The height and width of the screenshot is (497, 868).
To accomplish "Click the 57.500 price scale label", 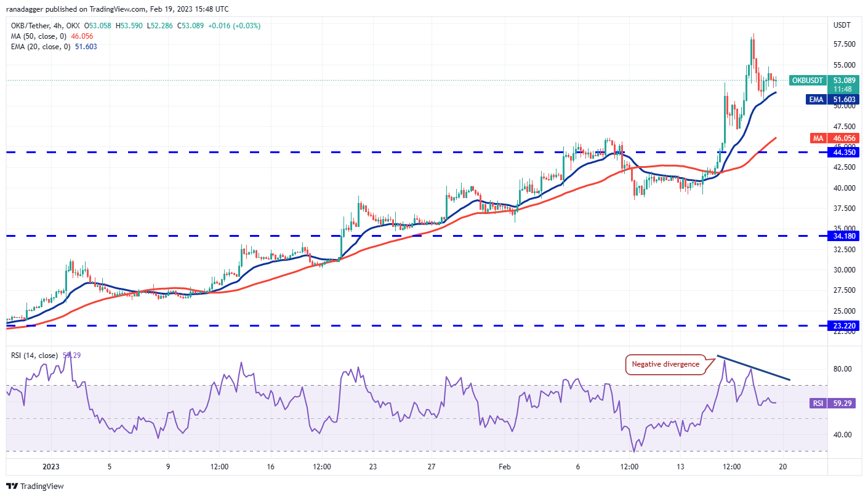I will click(x=843, y=44).
